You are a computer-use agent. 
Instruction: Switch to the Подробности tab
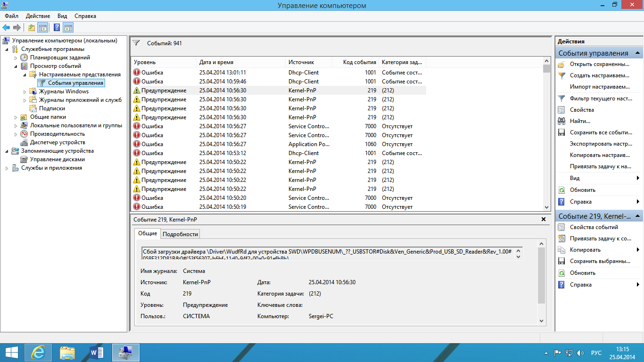click(x=181, y=234)
